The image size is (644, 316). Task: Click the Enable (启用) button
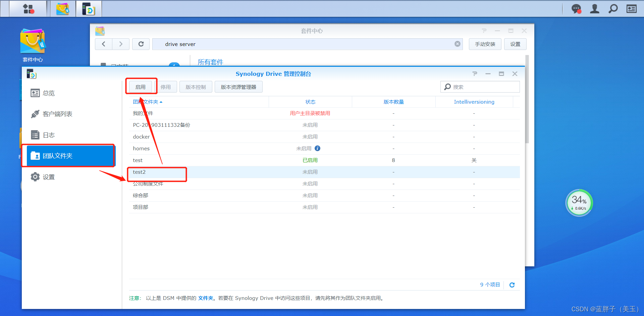tap(140, 87)
